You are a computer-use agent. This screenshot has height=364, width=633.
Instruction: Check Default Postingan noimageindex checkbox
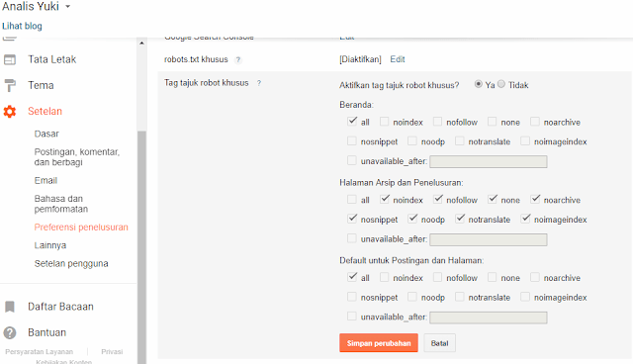coord(525,297)
